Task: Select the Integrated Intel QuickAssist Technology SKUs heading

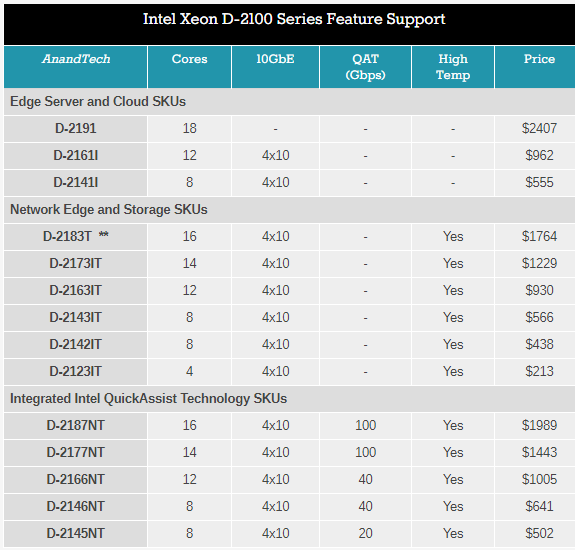Action: (x=149, y=399)
